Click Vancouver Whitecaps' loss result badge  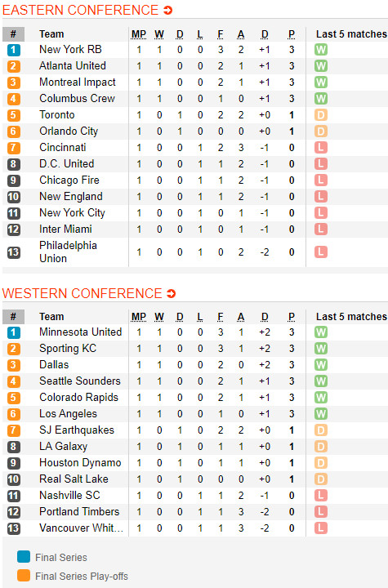321,528
